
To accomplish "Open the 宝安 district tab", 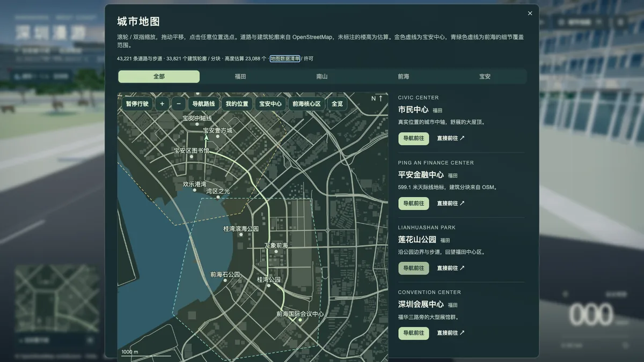I will click(x=485, y=77).
